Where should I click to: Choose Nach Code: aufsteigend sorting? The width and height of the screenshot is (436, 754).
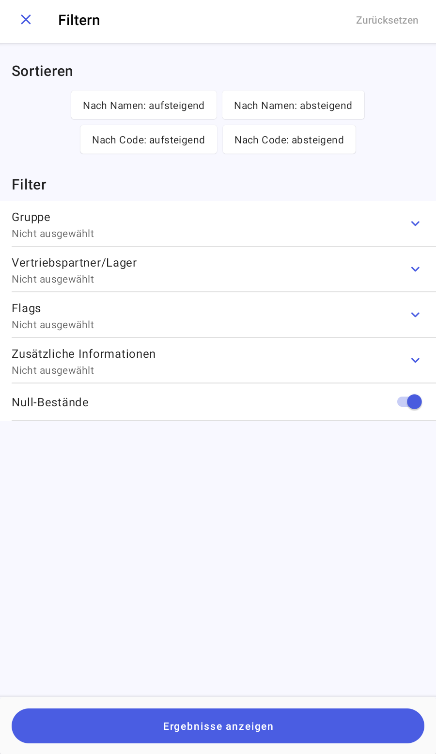[149, 140]
